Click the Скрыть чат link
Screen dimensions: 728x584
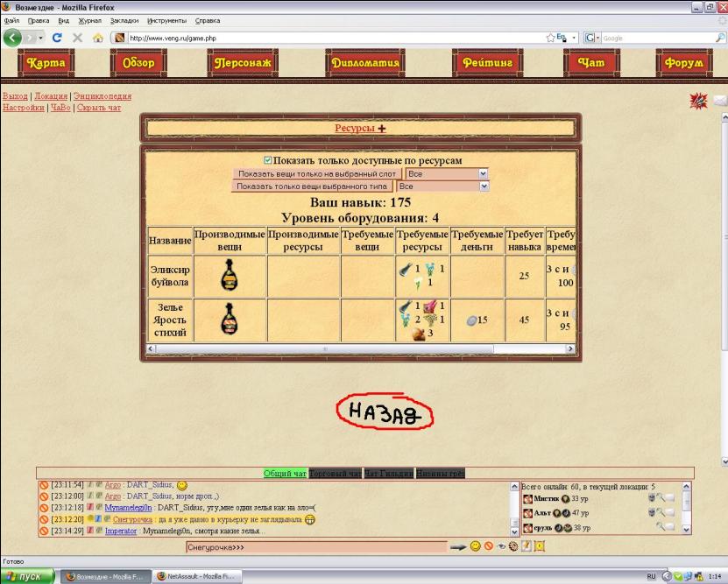click(x=99, y=108)
